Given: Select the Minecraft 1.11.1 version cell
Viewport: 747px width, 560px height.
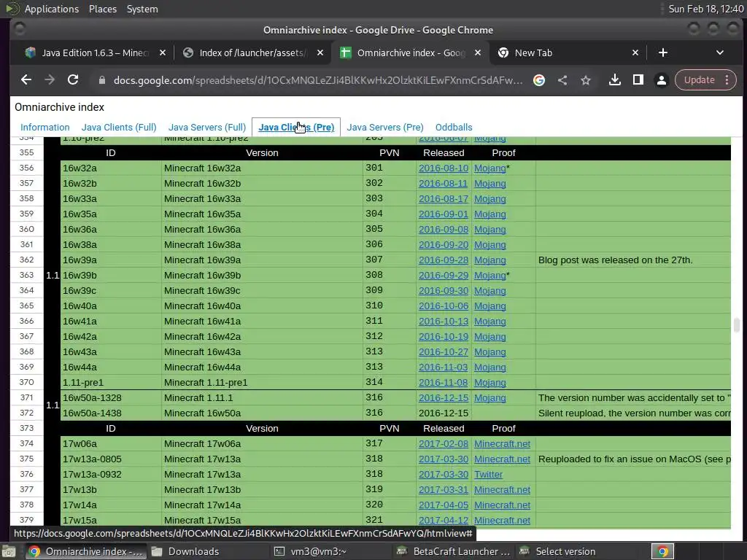Looking at the screenshot, I should [x=262, y=397].
